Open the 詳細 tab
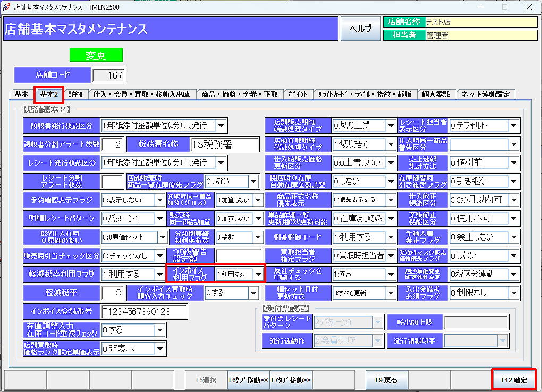Viewport: 542px width, 392px height. tap(75, 95)
